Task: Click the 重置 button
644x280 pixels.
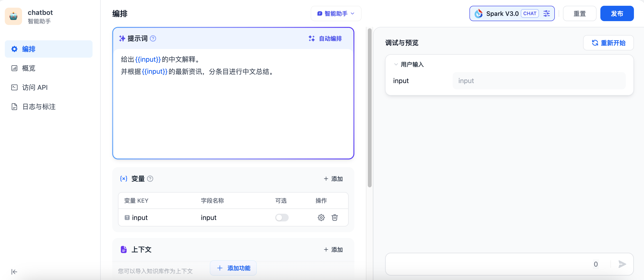Action: (579, 13)
